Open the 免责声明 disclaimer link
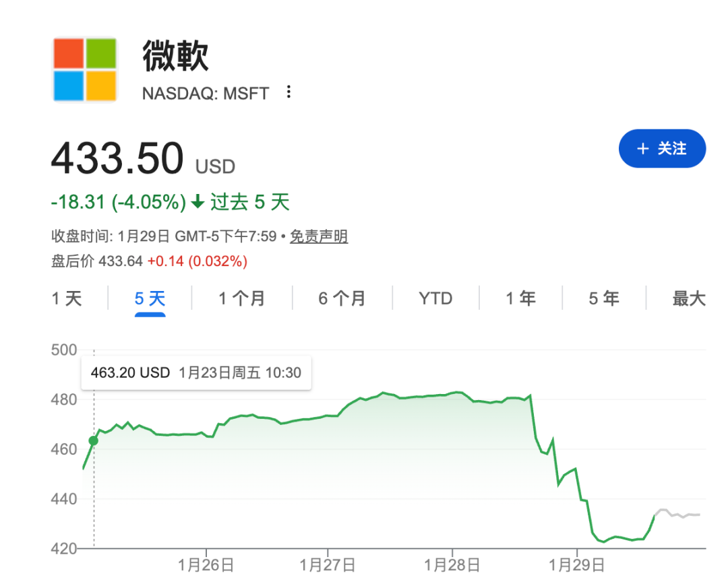This screenshot has height=588, width=728. pyautogui.click(x=319, y=236)
